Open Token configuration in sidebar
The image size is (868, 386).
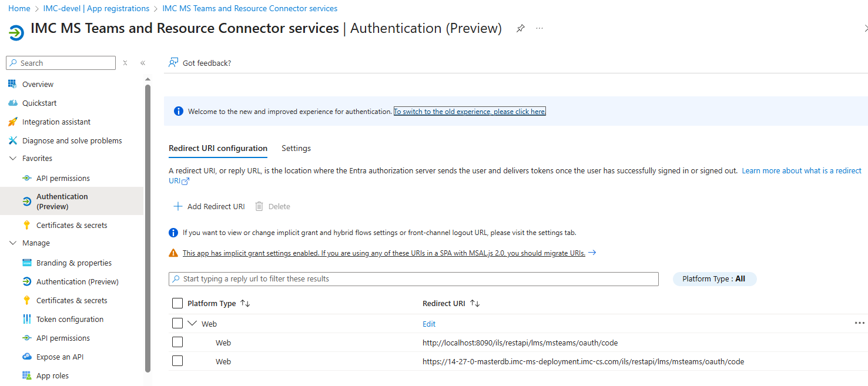(69, 320)
